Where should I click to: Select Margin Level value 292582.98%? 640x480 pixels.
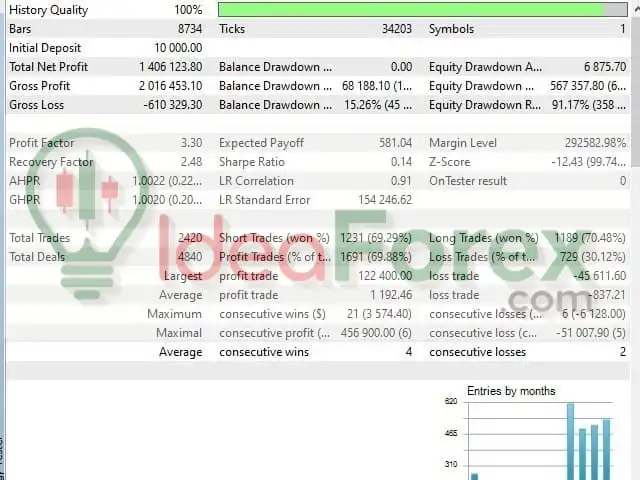(596, 143)
